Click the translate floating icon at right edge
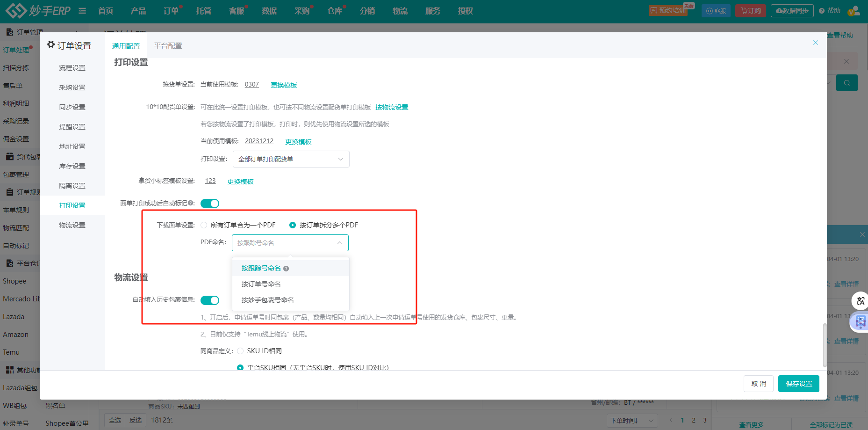 coord(861,301)
